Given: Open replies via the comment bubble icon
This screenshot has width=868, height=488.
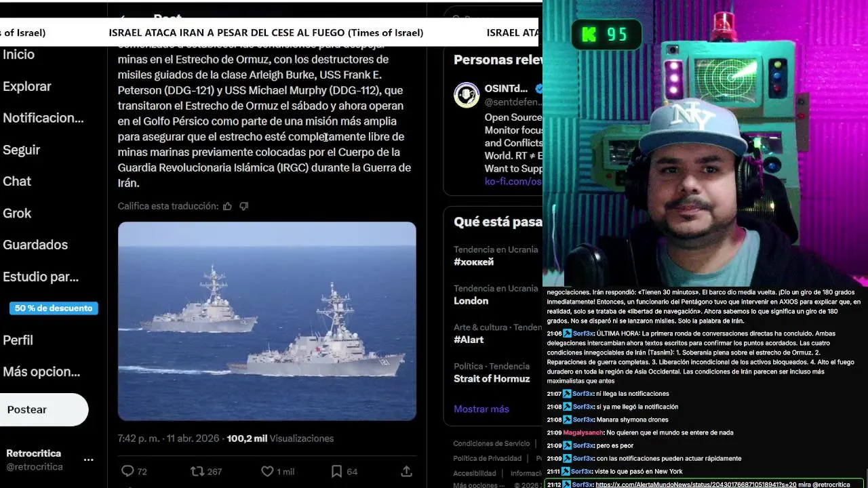Looking at the screenshot, I should click(x=127, y=471).
